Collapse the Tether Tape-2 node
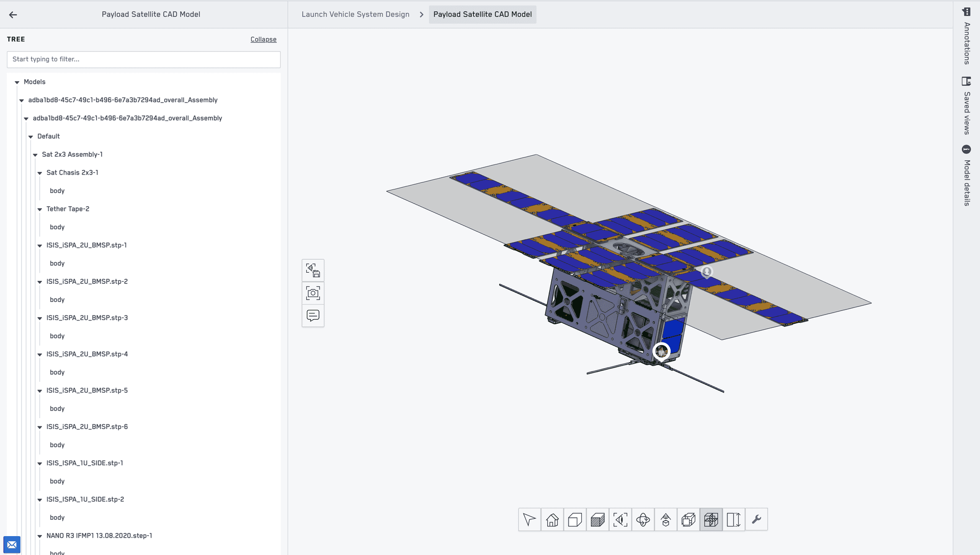980x555 pixels. point(40,209)
